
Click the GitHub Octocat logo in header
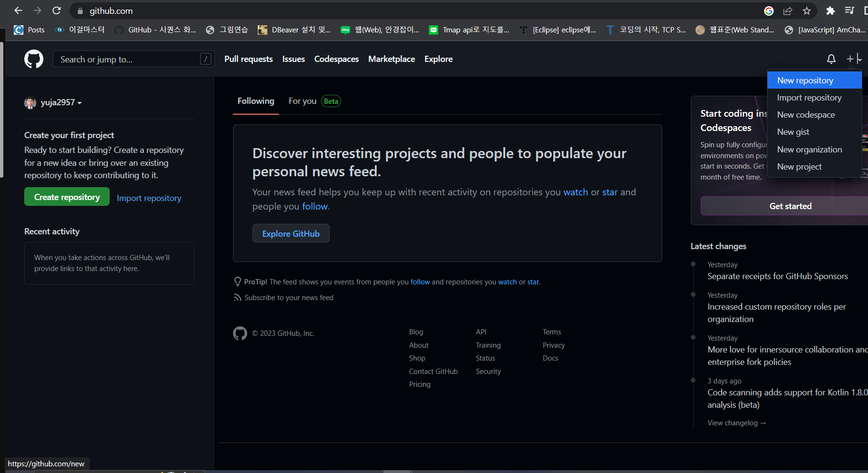click(x=34, y=59)
